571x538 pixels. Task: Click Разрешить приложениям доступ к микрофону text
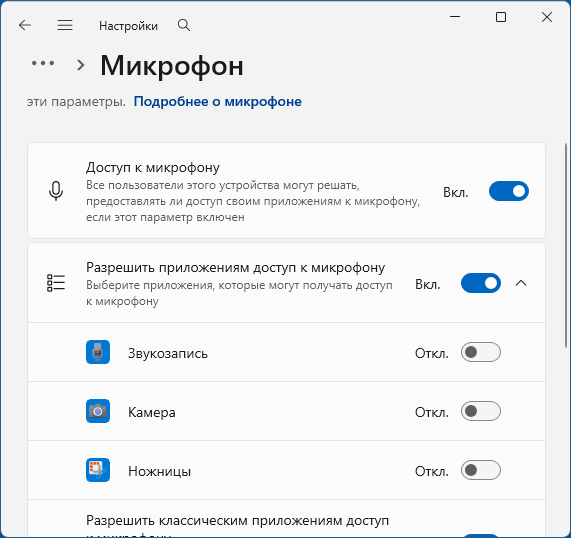pyautogui.click(x=236, y=267)
